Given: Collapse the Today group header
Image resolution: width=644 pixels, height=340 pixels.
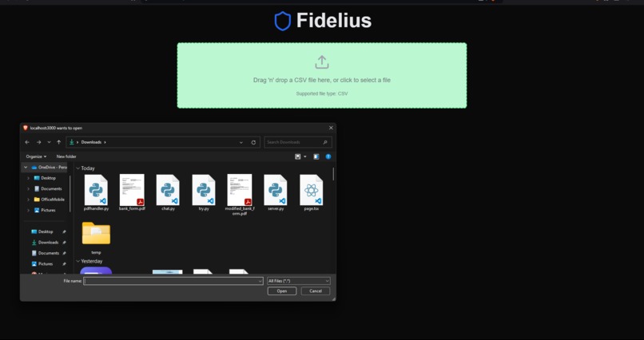Looking at the screenshot, I should coord(78,168).
